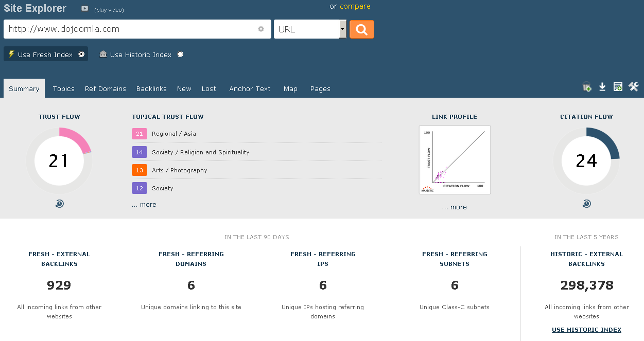Show more under Topical Trust Flow
This screenshot has height=341, width=644.
(x=144, y=204)
